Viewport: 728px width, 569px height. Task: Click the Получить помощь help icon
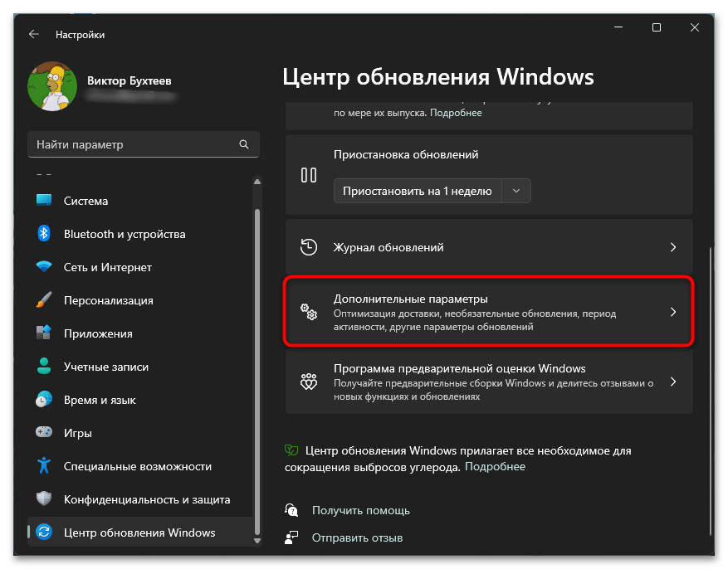(x=291, y=510)
